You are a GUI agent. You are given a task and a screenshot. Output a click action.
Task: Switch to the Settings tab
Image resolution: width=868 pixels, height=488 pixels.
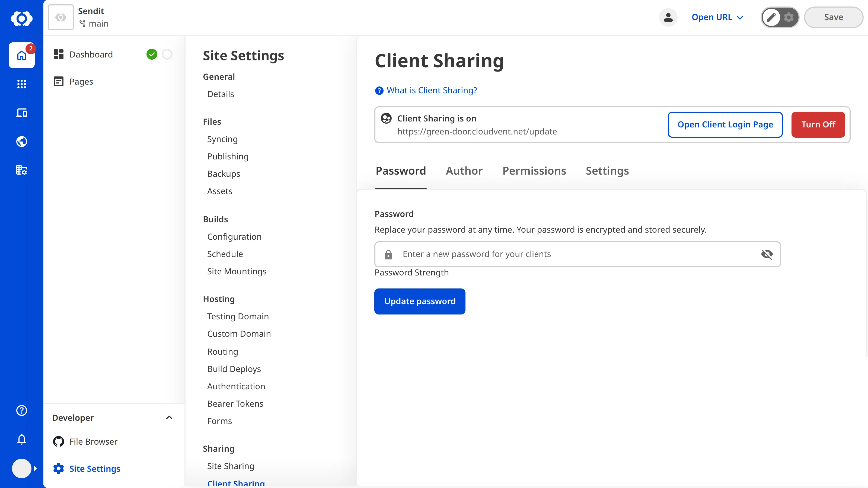click(607, 171)
